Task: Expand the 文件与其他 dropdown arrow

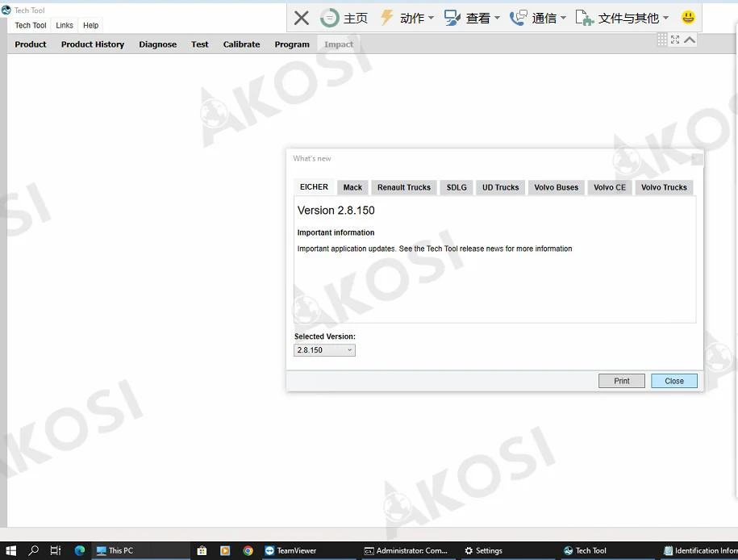Action: 665,19
